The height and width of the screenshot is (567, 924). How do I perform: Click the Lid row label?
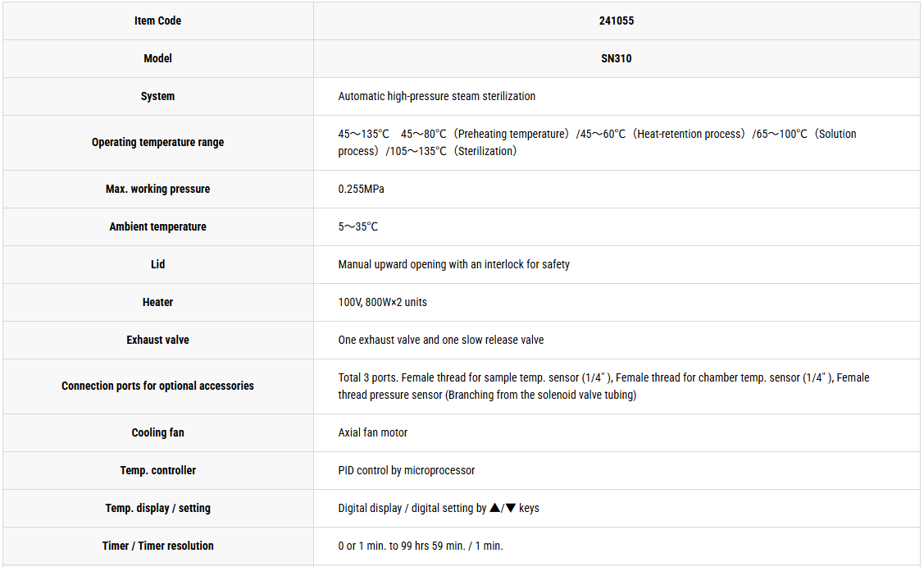(x=157, y=264)
